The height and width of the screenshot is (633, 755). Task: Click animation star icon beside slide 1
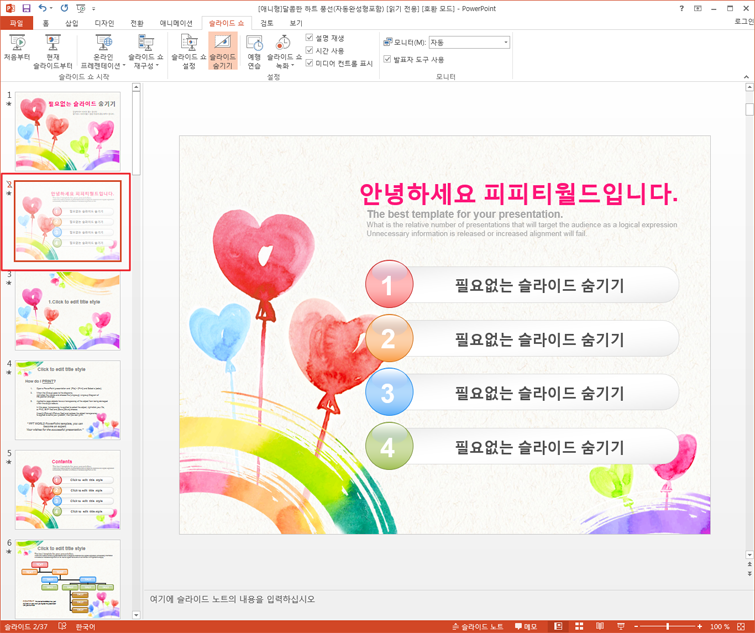(x=9, y=103)
